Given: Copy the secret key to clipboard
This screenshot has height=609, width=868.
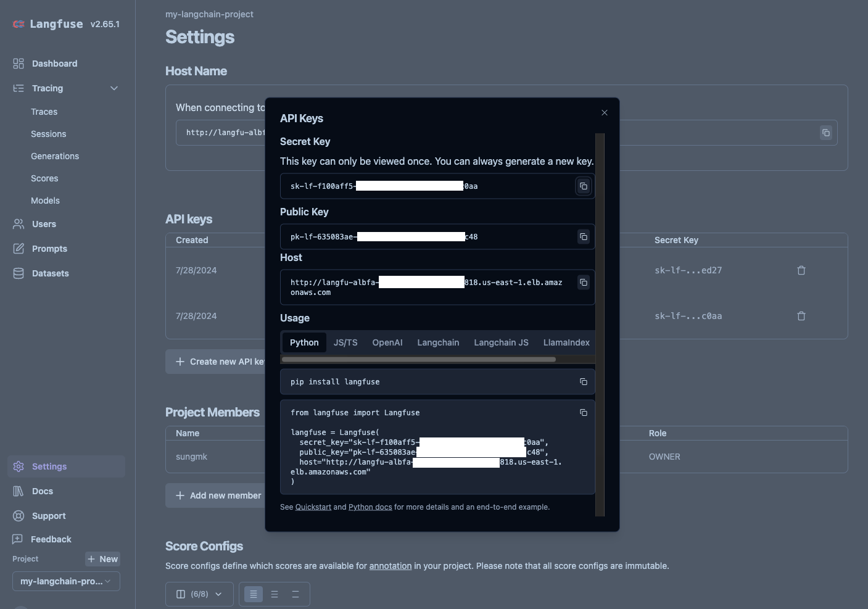Looking at the screenshot, I should tap(583, 186).
